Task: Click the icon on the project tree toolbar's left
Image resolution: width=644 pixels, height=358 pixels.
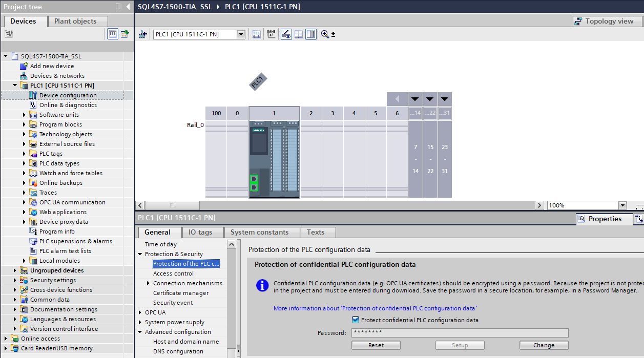Action: pos(8,34)
